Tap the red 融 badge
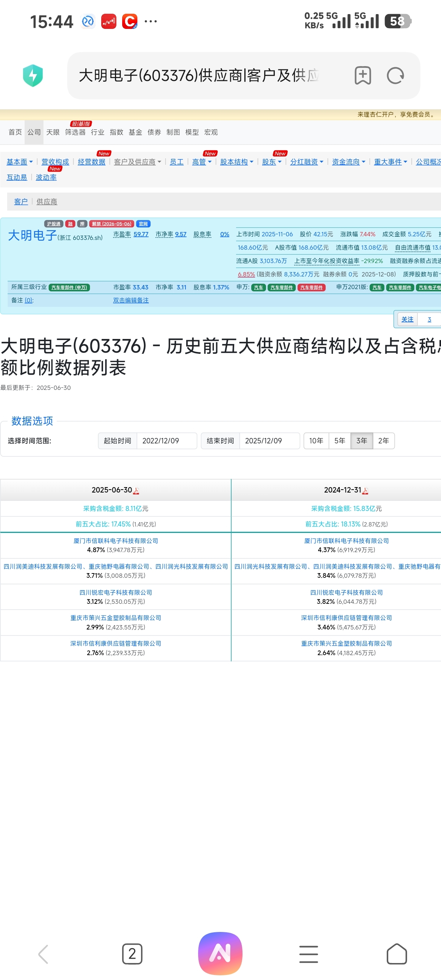The height and width of the screenshot is (980, 441). 70,224
